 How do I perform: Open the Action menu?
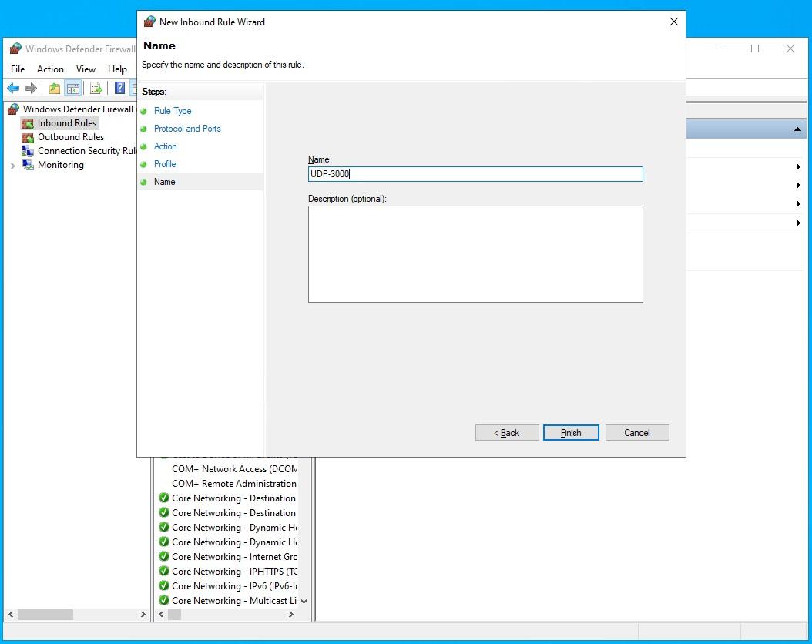click(x=50, y=69)
